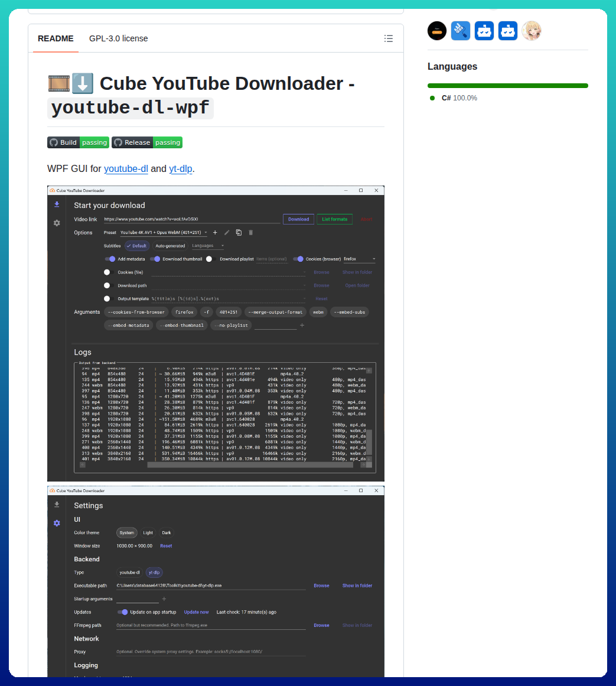
Task: Edit preset using the pencil icon
Action: point(227,233)
